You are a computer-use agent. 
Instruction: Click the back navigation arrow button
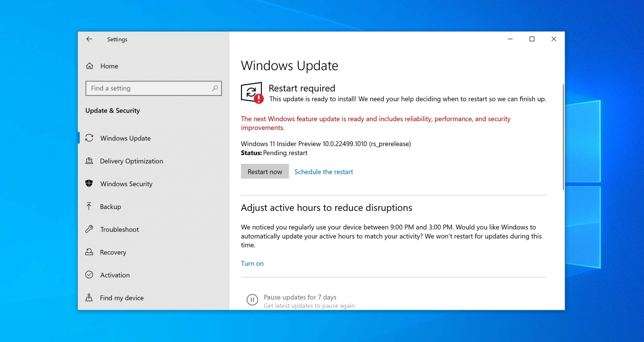(x=90, y=39)
